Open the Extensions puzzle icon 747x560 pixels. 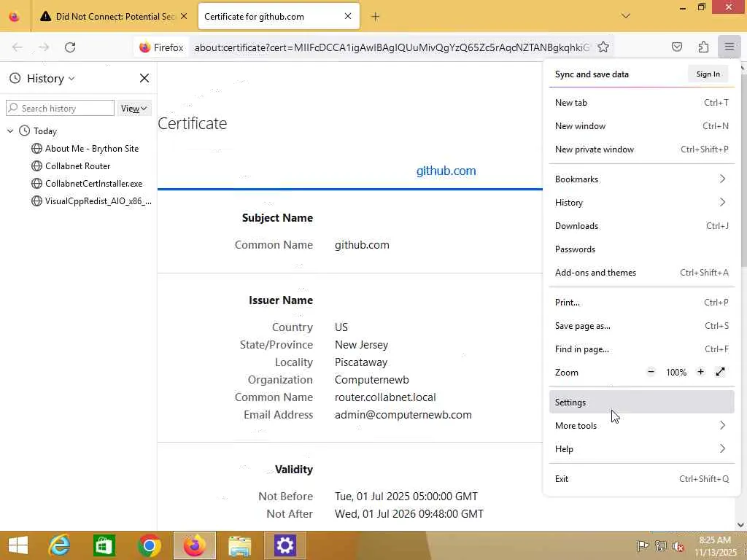tap(703, 47)
